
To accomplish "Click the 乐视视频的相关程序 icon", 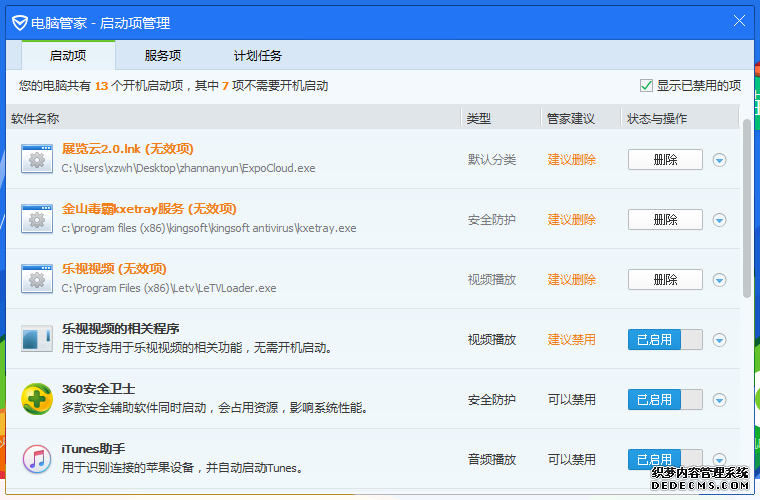I will (x=37, y=338).
